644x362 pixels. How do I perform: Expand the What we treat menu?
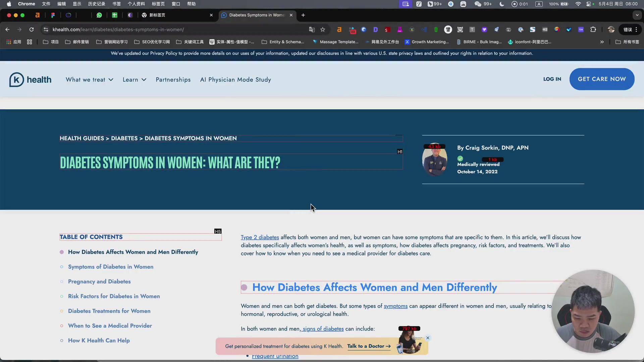pos(89,80)
